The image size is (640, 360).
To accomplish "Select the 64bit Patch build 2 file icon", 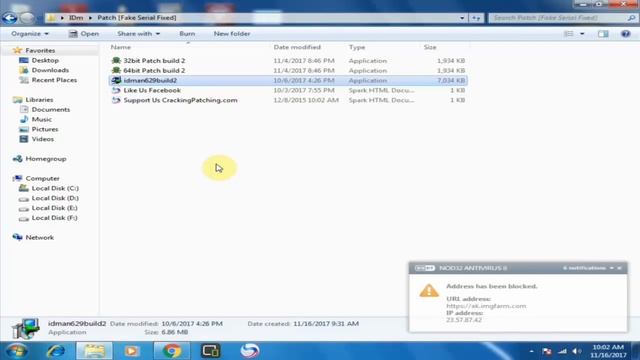I will pyautogui.click(x=116, y=70).
